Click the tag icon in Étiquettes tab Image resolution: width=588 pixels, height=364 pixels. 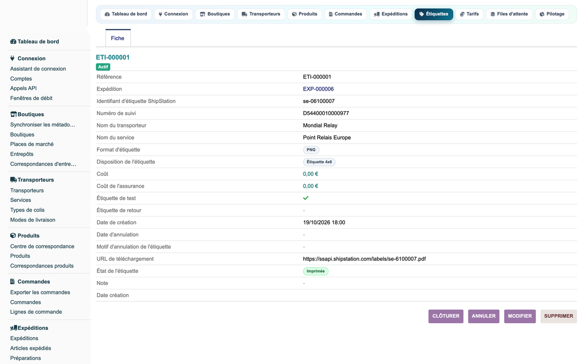[421, 14]
